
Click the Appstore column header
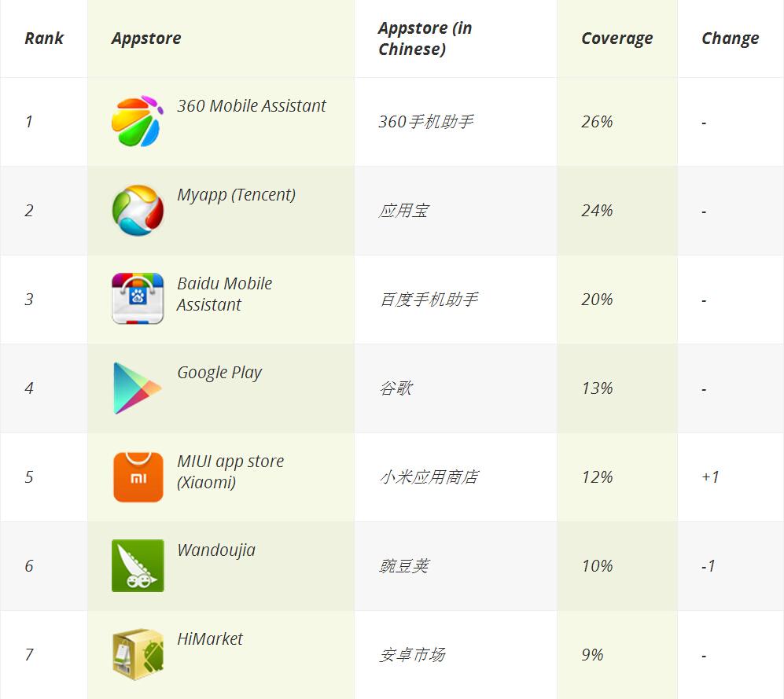tap(146, 39)
